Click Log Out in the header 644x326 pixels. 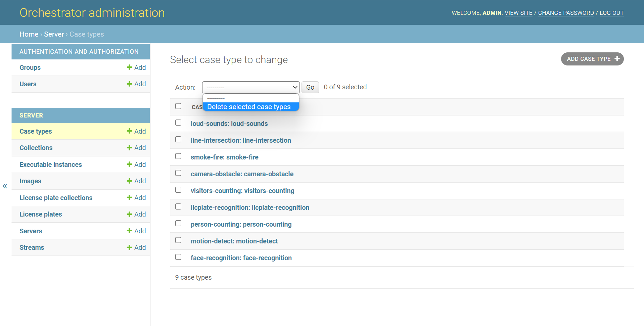611,13
